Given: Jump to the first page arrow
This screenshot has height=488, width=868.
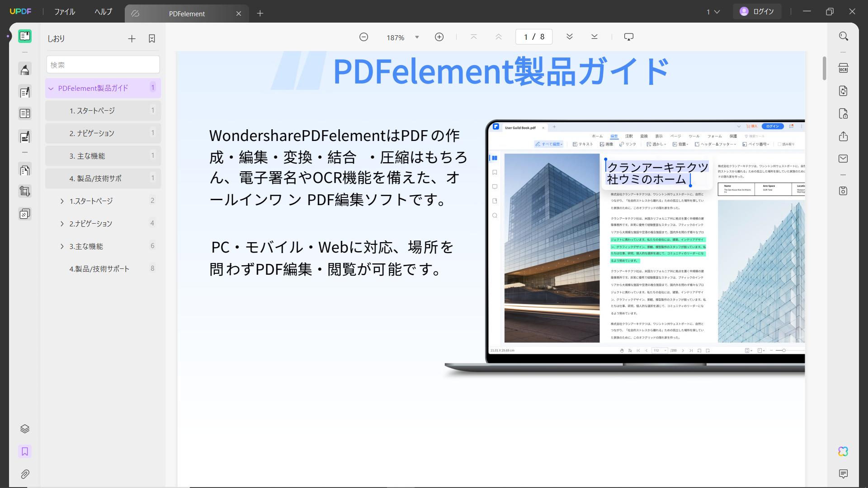Looking at the screenshot, I should [474, 37].
